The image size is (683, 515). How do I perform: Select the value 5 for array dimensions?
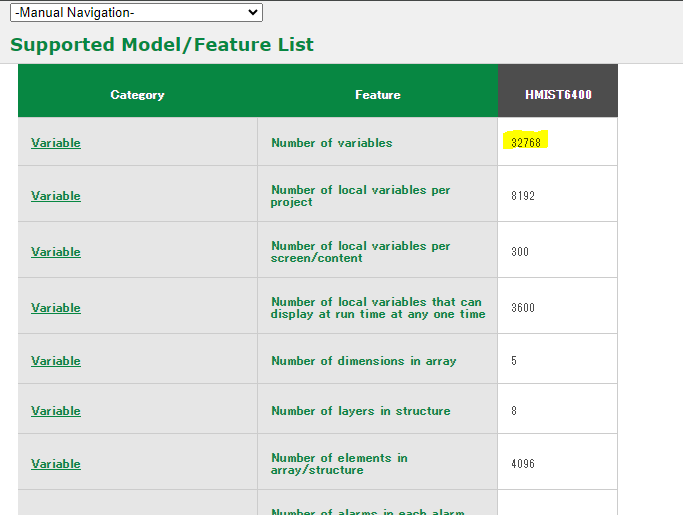[x=514, y=361]
